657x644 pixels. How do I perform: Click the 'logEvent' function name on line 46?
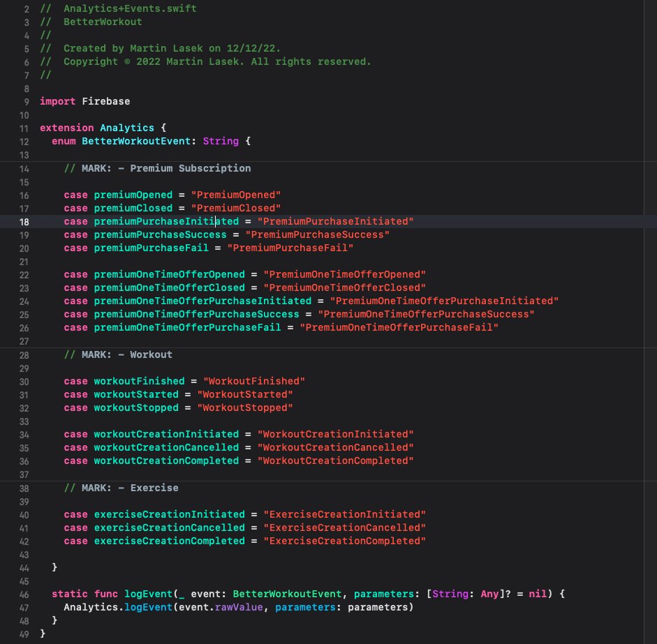(x=148, y=594)
